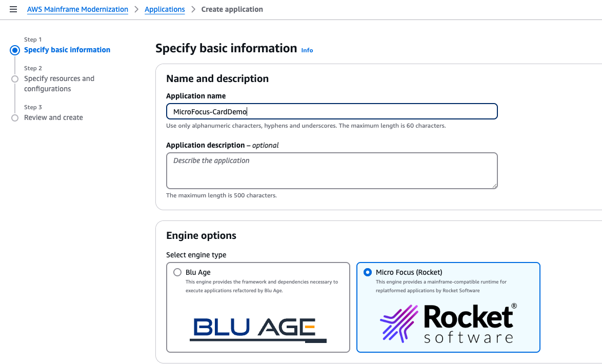This screenshot has height=364, width=602.
Task: Click the Step 3 empty progress circle
Action: tap(14, 117)
